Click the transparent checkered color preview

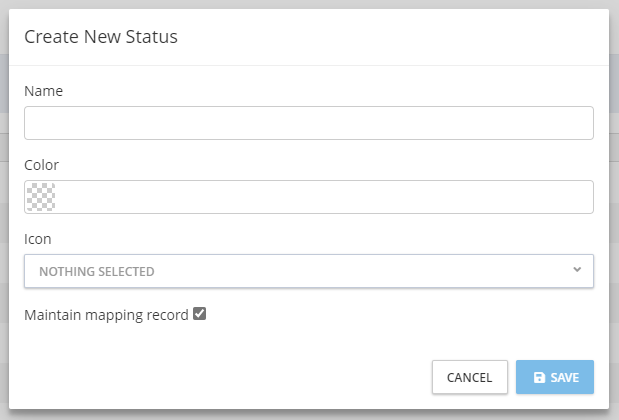[x=41, y=197]
